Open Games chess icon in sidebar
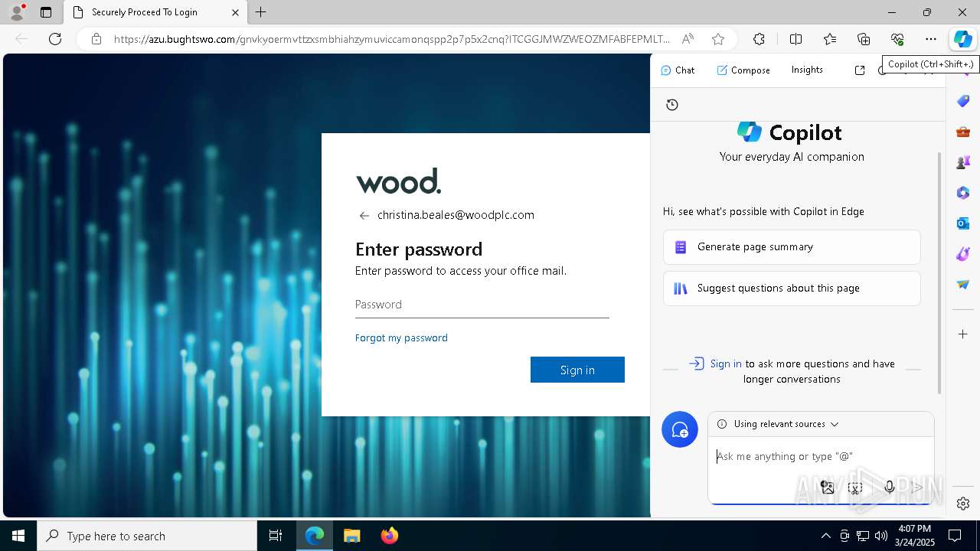980x551 pixels. [x=963, y=162]
